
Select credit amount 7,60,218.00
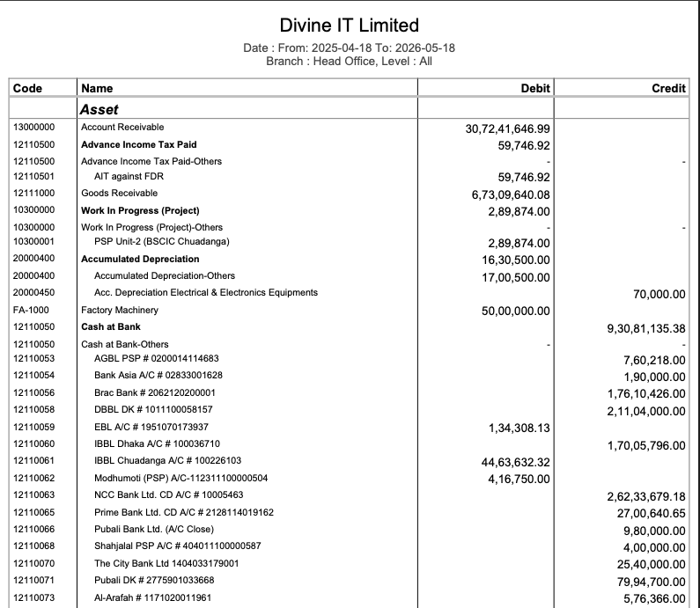[654, 360]
